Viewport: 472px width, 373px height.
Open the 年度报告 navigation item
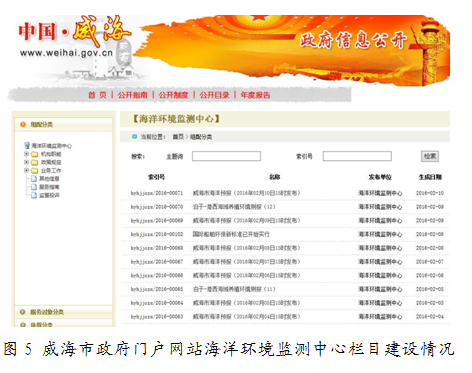255,95
